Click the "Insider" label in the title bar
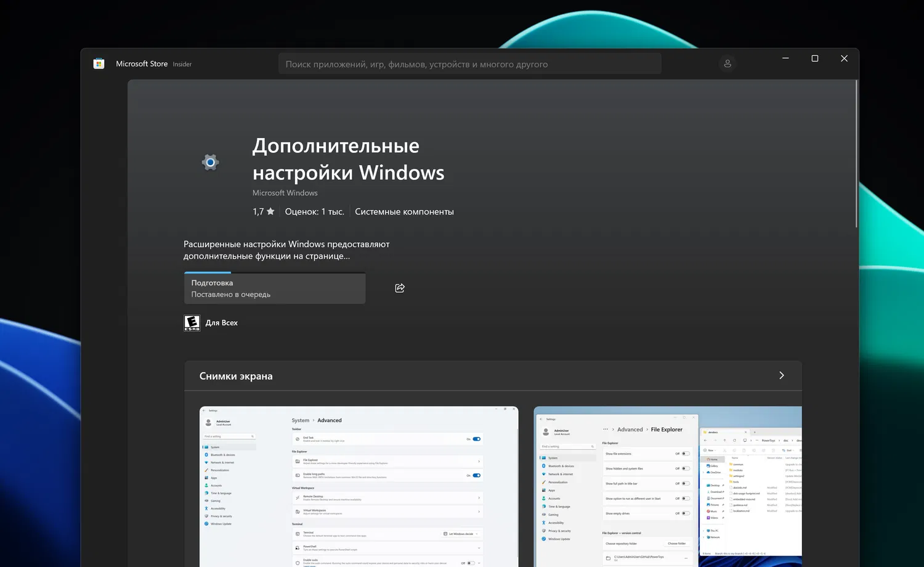 (x=182, y=64)
